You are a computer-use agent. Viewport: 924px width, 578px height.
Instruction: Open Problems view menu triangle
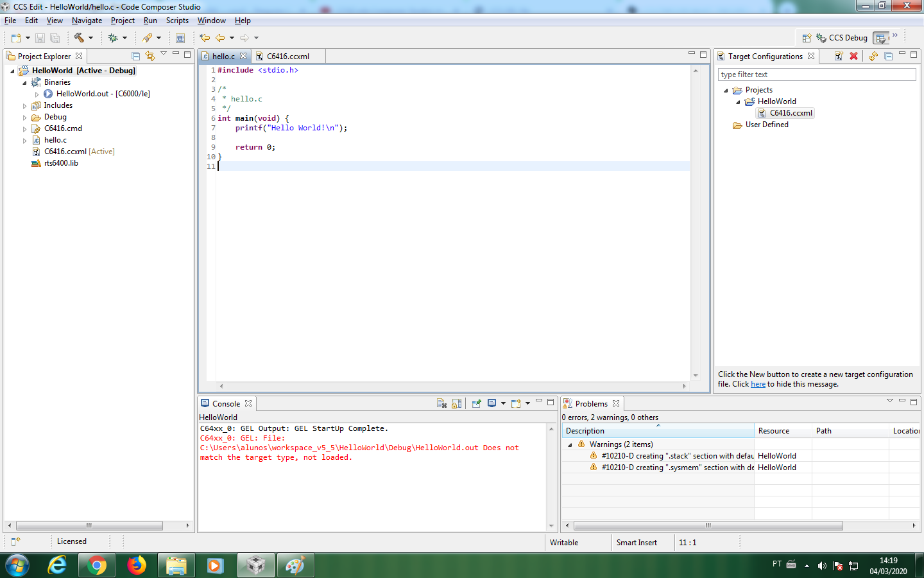[890, 401]
